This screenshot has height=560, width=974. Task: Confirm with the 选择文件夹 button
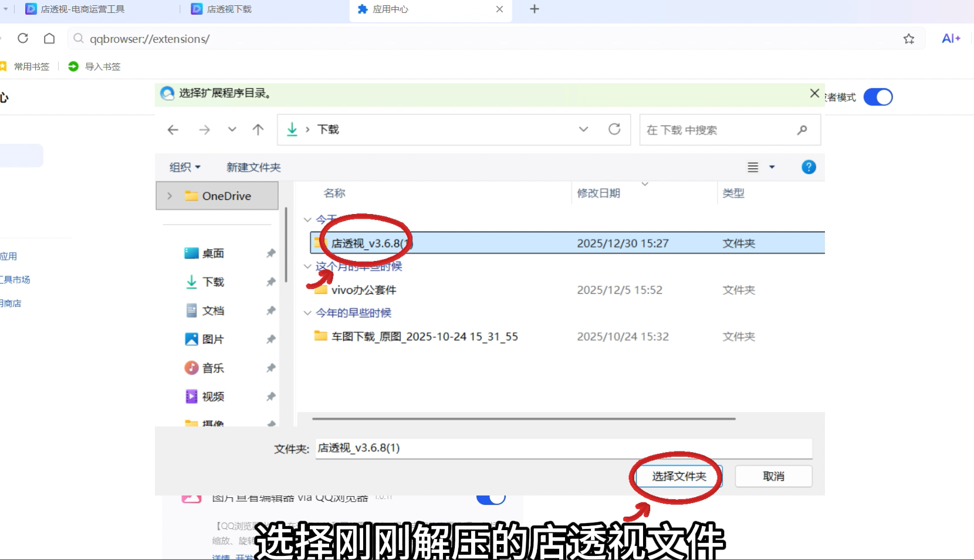[x=679, y=476]
